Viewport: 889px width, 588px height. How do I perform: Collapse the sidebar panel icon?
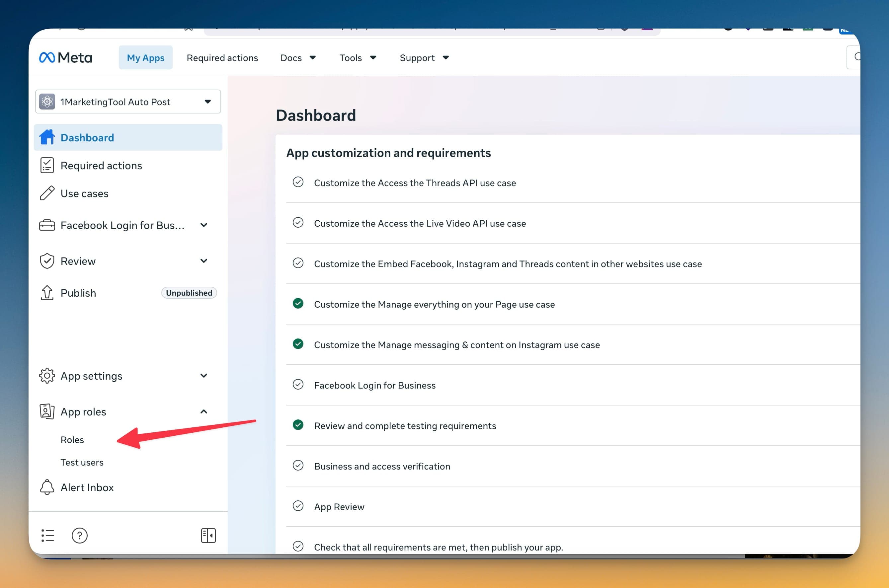208,536
